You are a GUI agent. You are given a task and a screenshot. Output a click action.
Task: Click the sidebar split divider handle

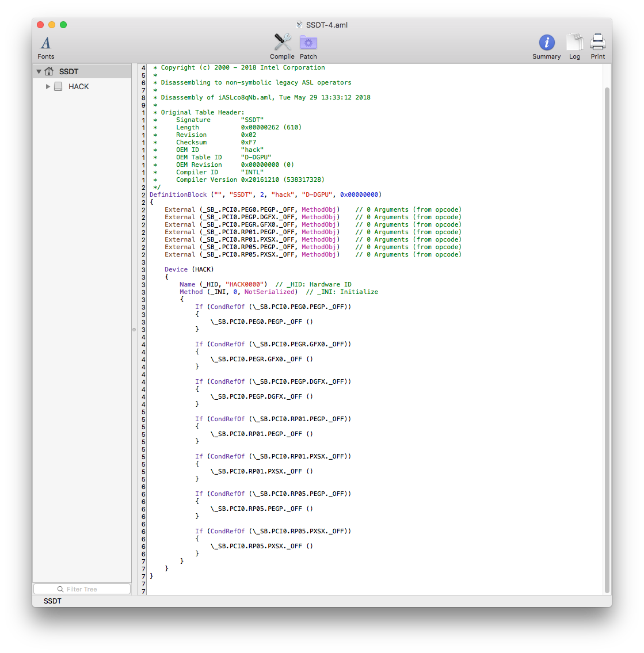click(x=134, y=330)
